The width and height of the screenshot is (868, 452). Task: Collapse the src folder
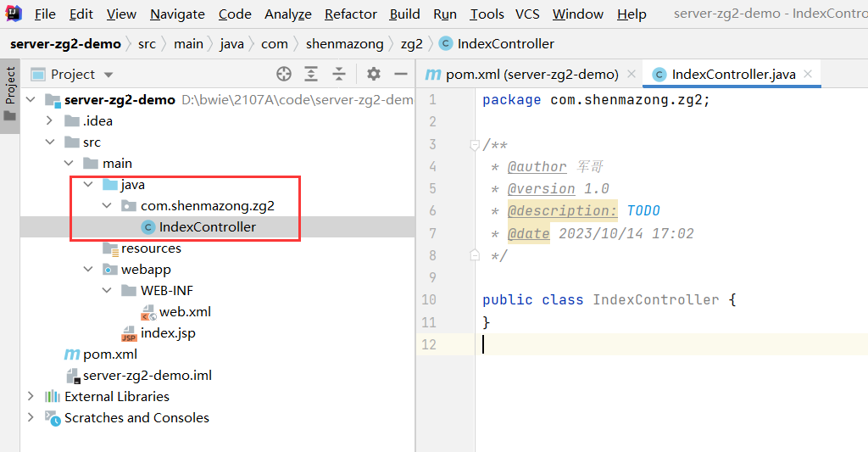(50, 142)
